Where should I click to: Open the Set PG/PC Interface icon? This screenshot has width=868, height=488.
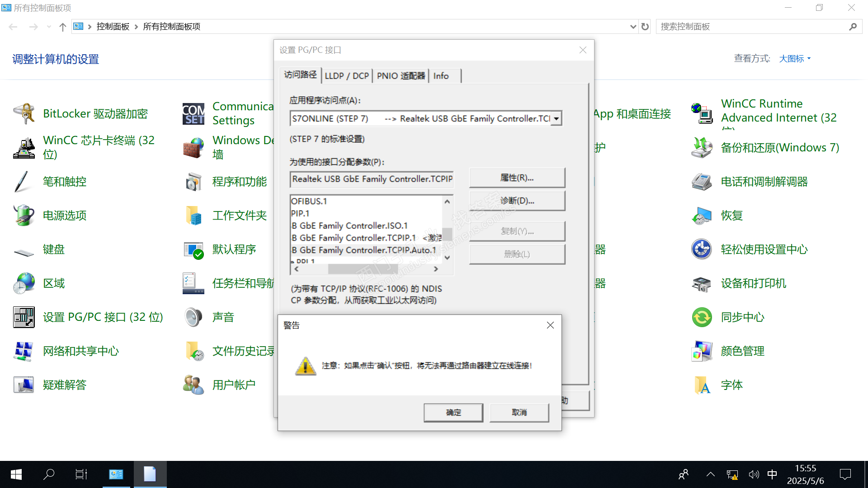click(24, 317)
